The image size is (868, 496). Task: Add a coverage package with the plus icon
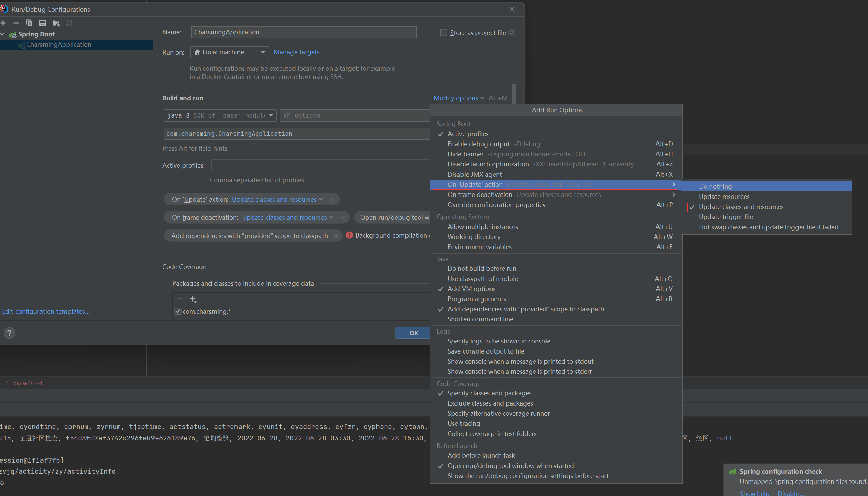click(193, 299)
